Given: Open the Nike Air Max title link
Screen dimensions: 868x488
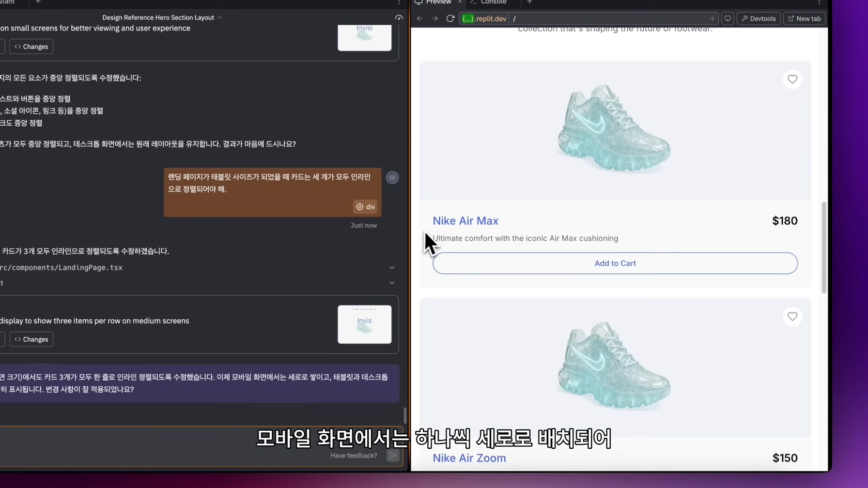Looking at the screenshot, I should 465,220.
